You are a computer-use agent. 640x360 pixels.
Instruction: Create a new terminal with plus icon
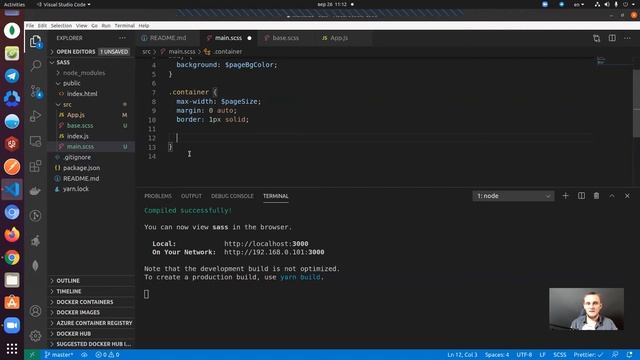(565, 196)
